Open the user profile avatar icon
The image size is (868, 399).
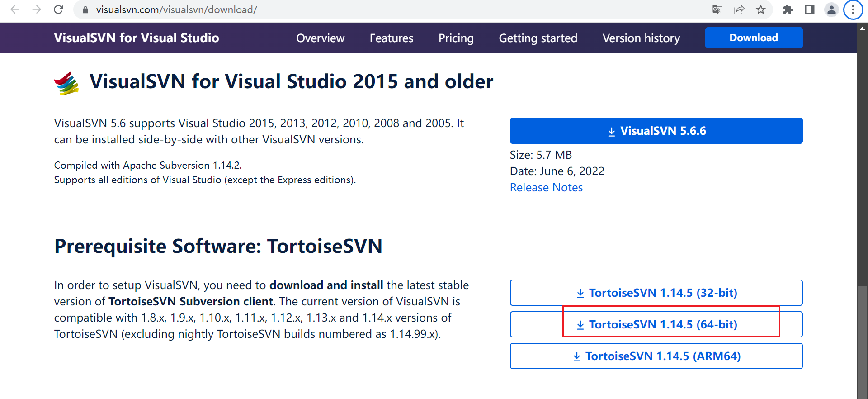(x=831, y=9)
